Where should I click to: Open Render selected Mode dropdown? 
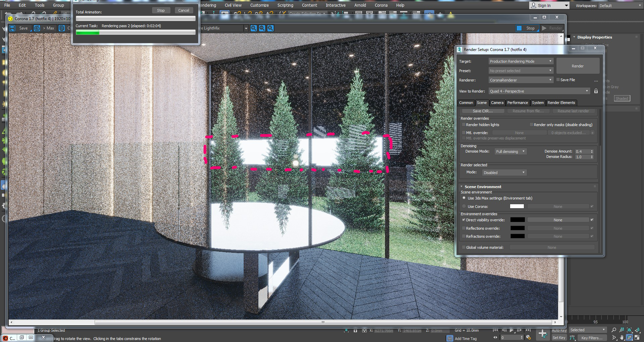[x=504, y=173]
